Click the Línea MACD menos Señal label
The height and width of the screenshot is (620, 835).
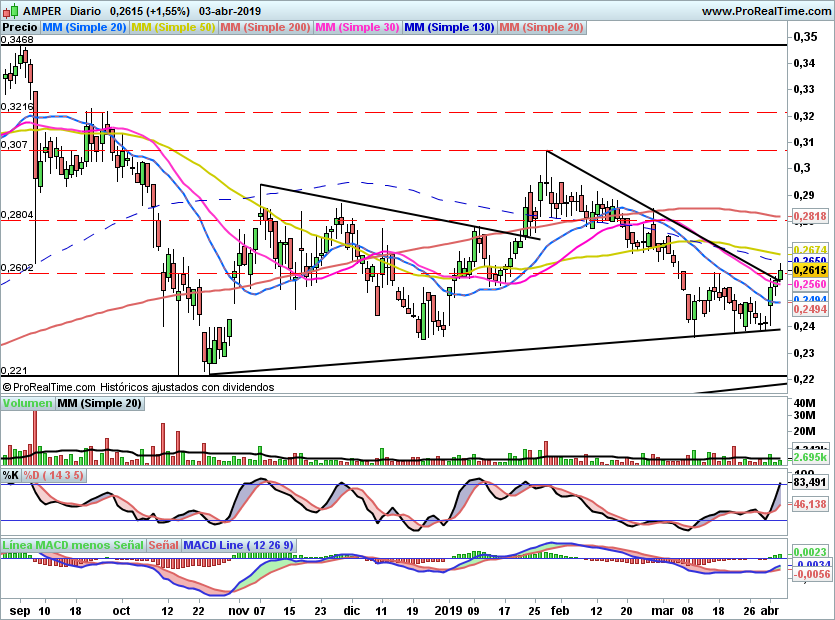pyautogui.click(x=73, y=545)
